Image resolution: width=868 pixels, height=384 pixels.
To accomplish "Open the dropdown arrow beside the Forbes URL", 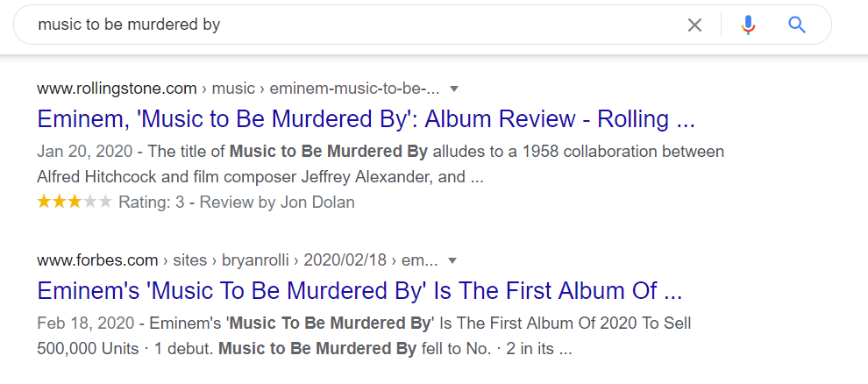I will click(452, 260).
